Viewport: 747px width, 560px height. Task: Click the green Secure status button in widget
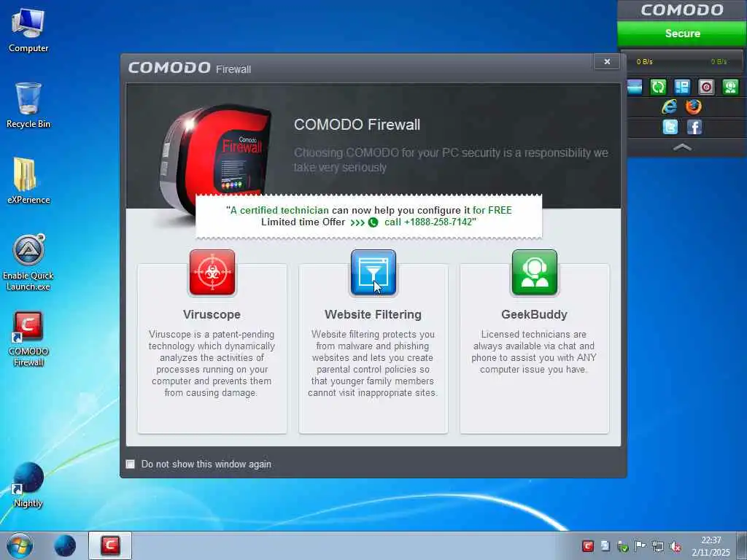[682, 34]
